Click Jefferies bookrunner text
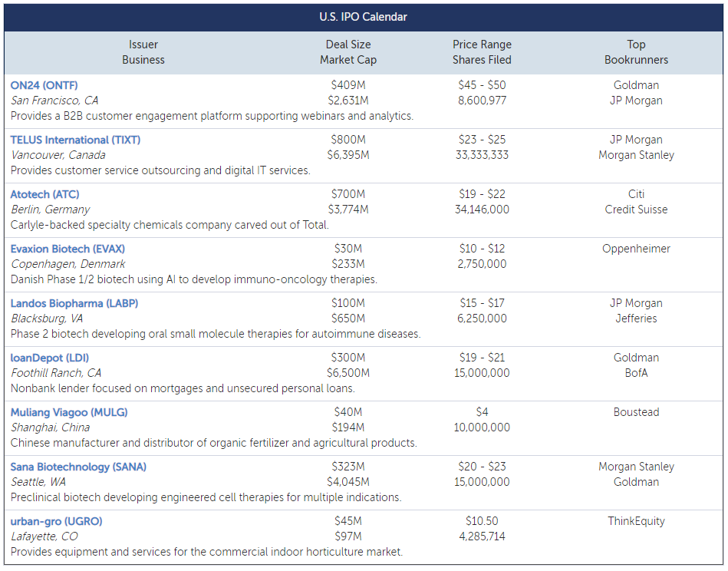The image size is (728, 571). 636,319
